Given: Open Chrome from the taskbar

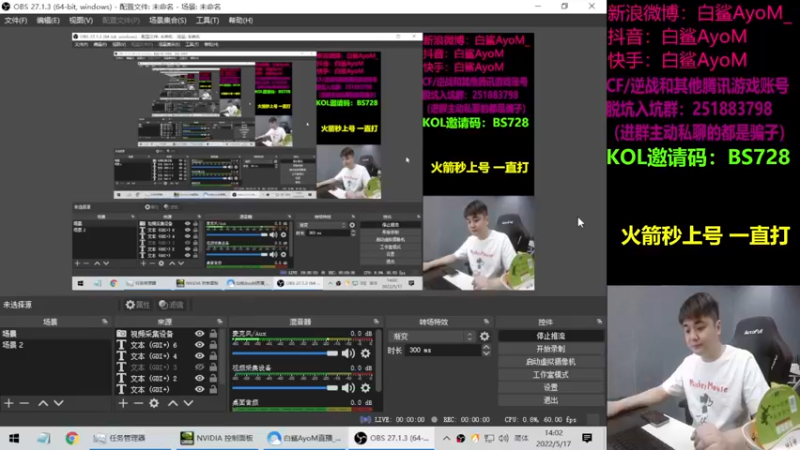Looking at the screenshot, I should pos(72,438).
